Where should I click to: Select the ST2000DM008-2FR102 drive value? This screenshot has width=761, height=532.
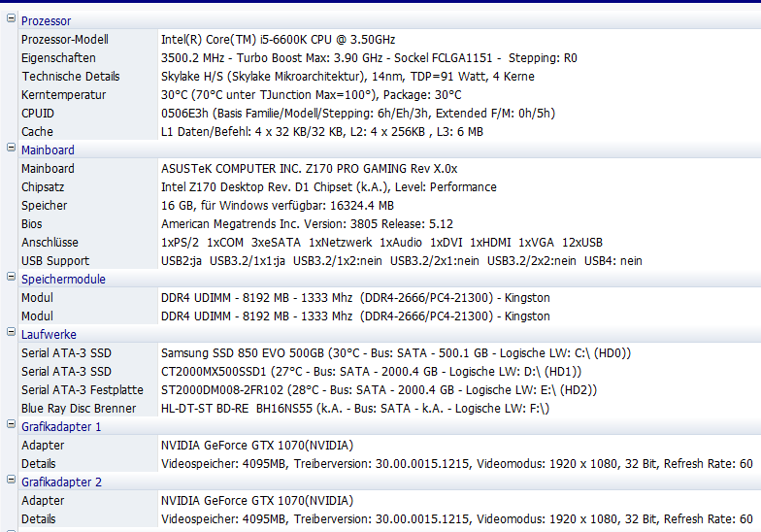(379, 390)
